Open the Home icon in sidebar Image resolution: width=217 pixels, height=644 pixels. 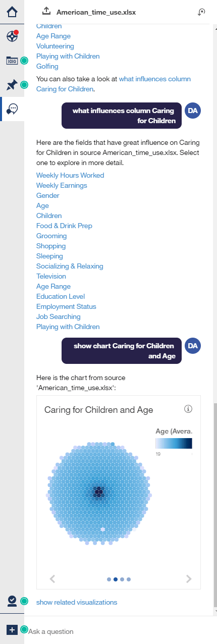pos(12,11)
